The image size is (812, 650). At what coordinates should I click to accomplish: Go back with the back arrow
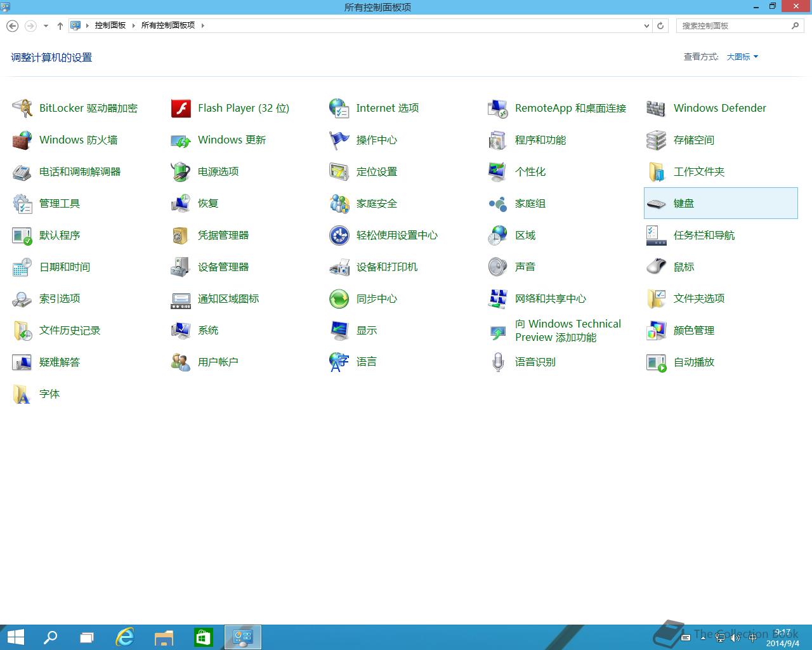(12, 26)
